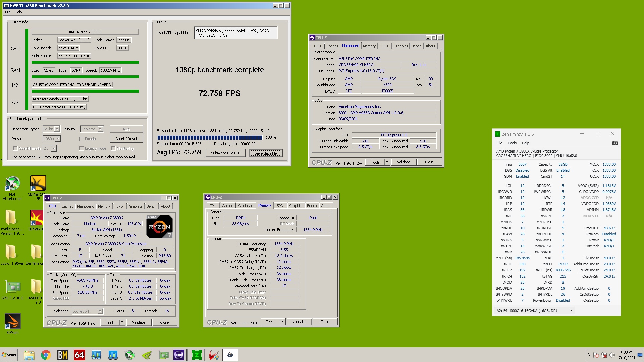The width and height of the screenshot is (644, 362).
Task: Open the GPU-Z graphics card taskbar icon
Action: click(x=163, y=355)
